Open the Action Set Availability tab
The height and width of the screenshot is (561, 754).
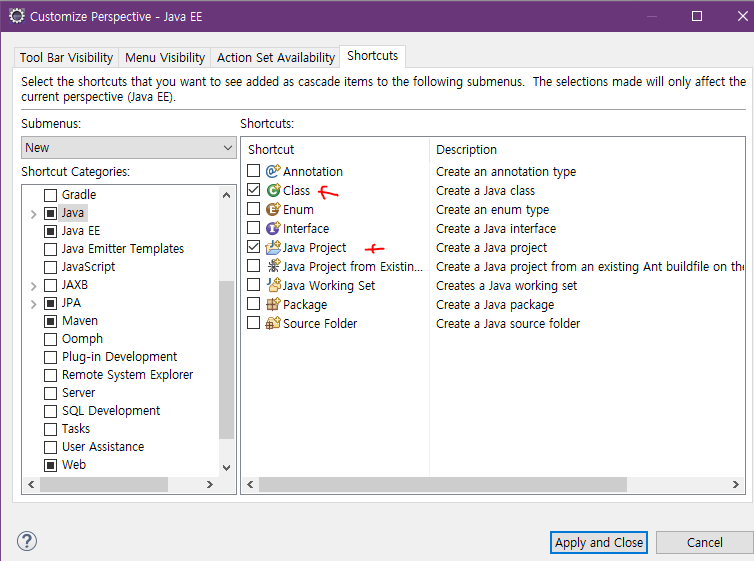(x=276, y=58)
